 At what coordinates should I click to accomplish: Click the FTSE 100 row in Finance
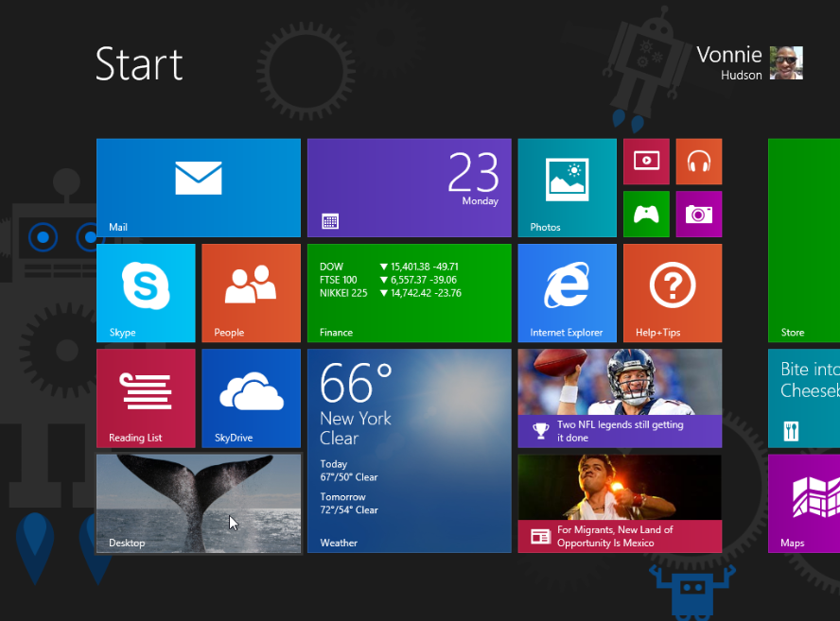pyautogui.click(x=388, y=280)
